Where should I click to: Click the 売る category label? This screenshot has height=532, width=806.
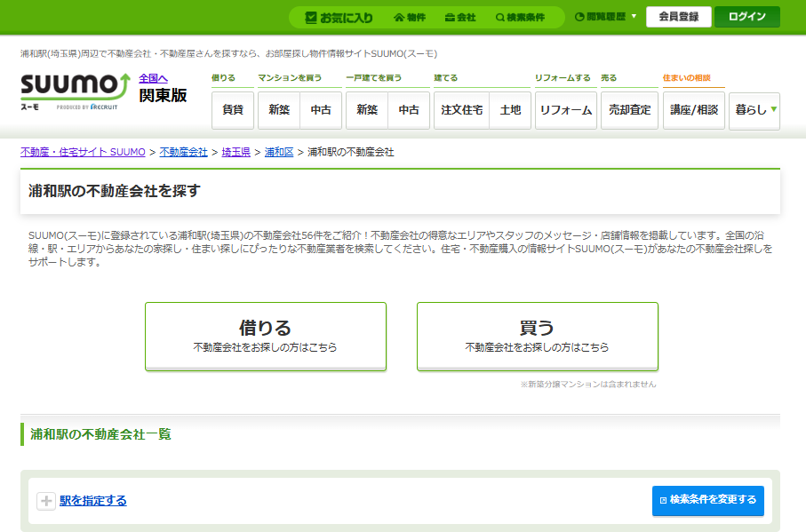point(609,78)
